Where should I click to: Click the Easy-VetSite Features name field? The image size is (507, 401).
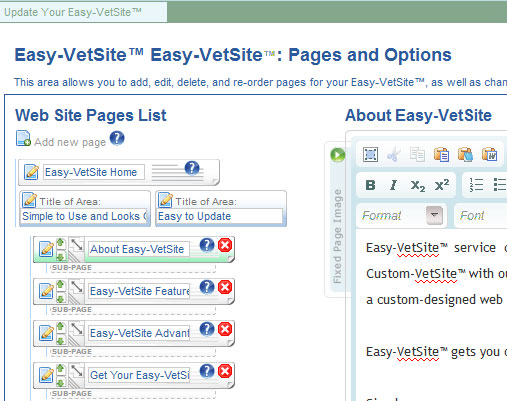[x=139, y=291]
